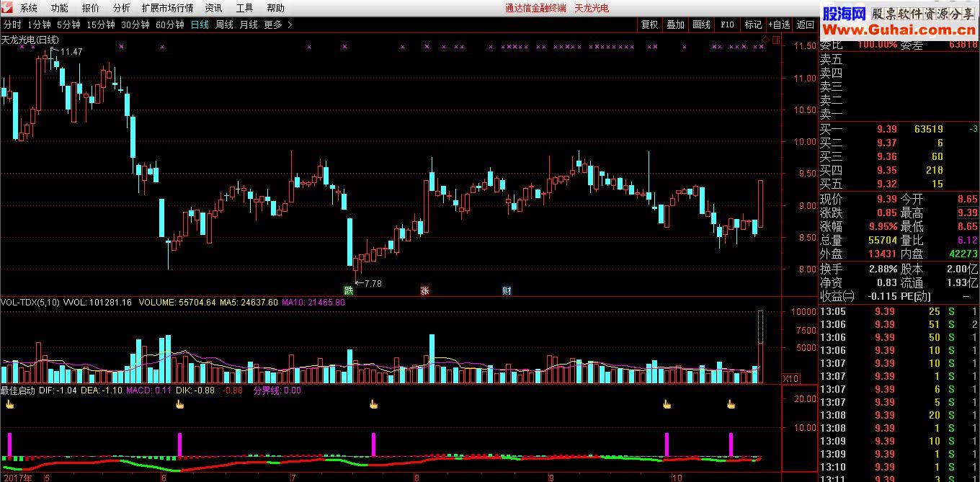Select the 周线 weekly period tab
The image size is (980, 482).
click(224, 24)
